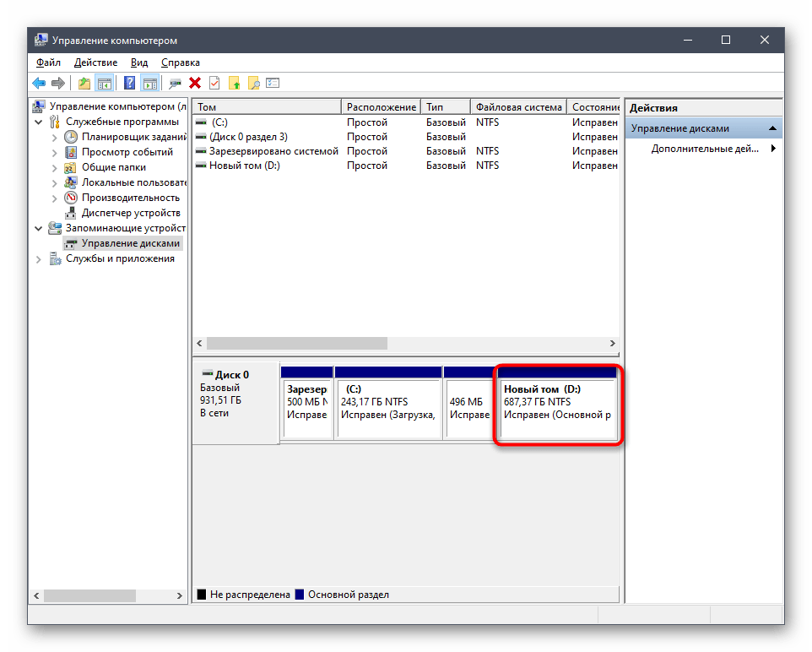
Task: Click the Properties checkmark page icon
Action: tap(214, 83)
